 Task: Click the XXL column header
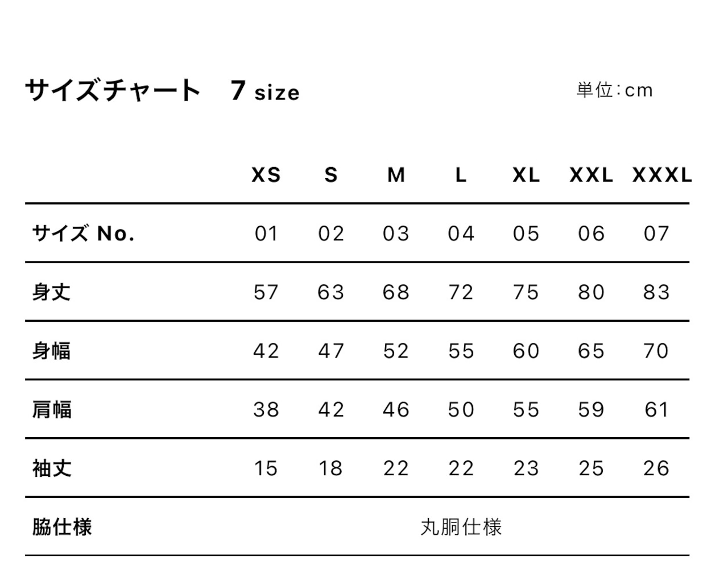[x=591, y=175]
